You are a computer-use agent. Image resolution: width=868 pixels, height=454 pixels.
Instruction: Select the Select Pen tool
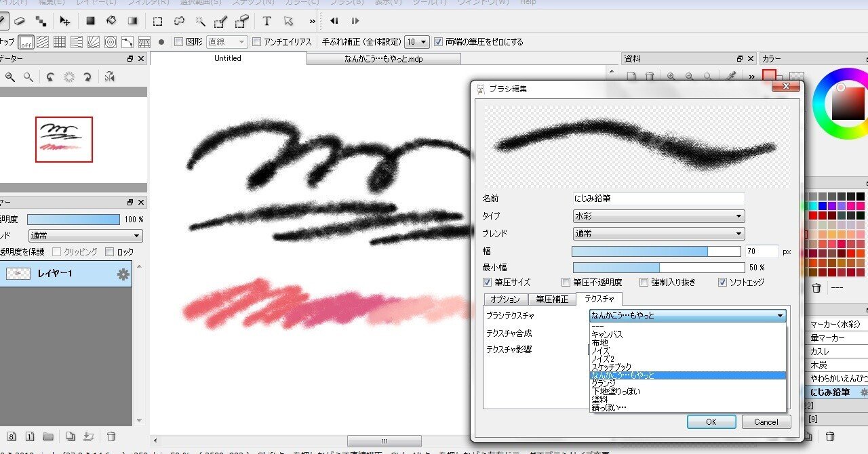click(x=221, y=21)
